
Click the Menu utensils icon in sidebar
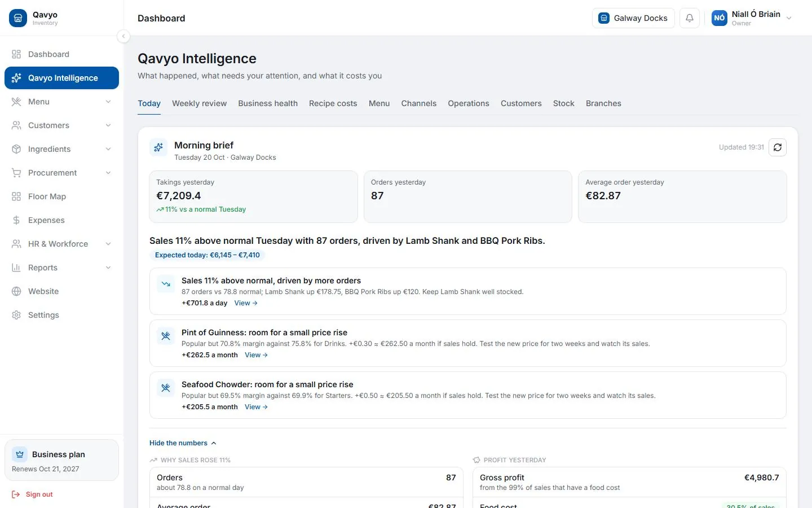pyautogui.click(x=16, y=102)
